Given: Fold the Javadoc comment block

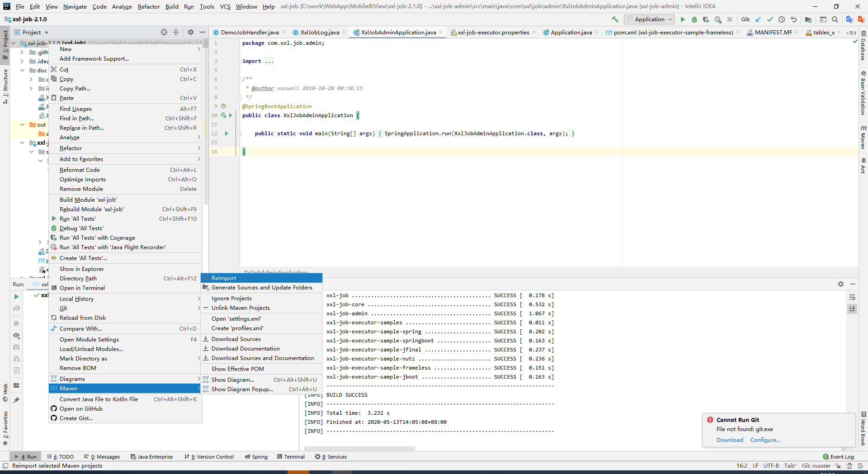Looking at the screenshot, I should tap(239, 80).
